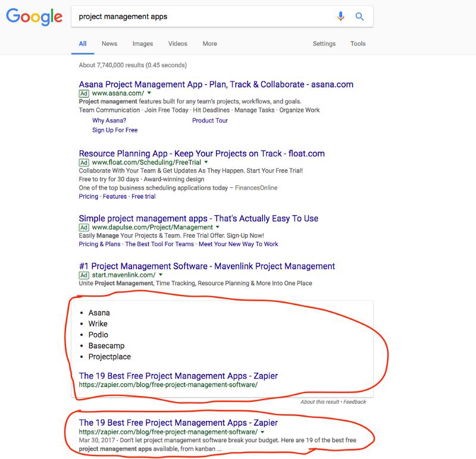Open the '#1 Project Management Software' Mavenlink ad title
Screen dimensions: 476x459
(206, 266)
